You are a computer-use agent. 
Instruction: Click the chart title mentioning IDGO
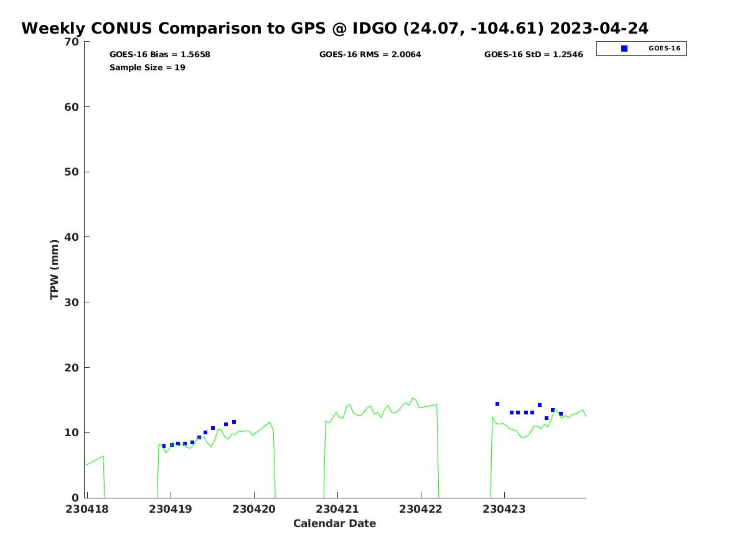[335, 28]
